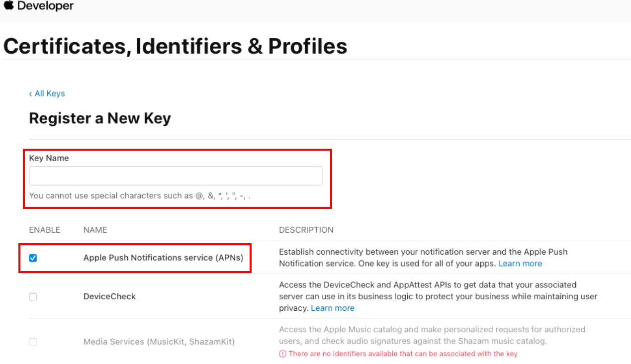Click the back chevron before All Keys
631x364 pixels.
[30, 93]
